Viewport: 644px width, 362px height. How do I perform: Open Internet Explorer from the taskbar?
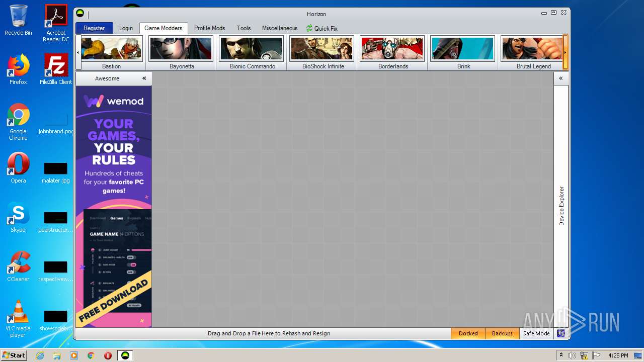point(40,355)
